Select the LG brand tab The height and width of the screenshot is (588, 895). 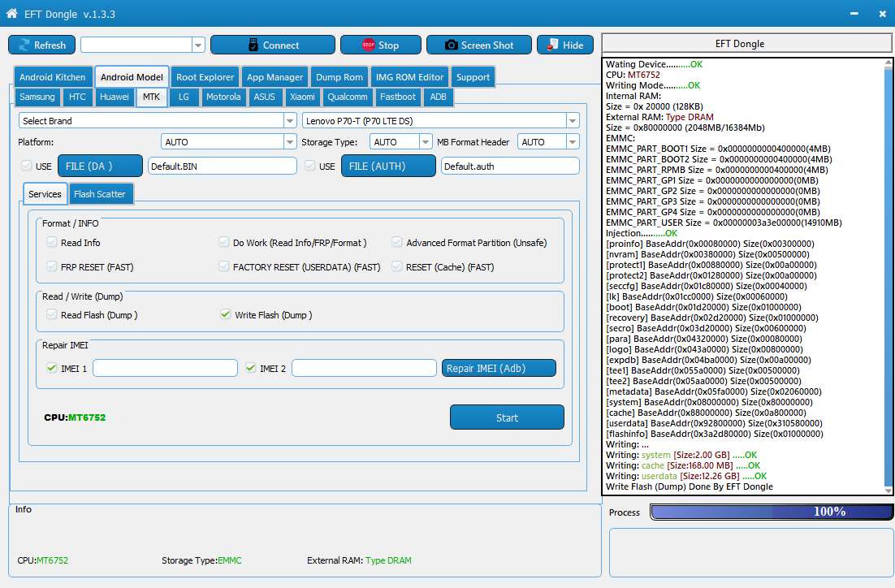click(x=184, y=97)
